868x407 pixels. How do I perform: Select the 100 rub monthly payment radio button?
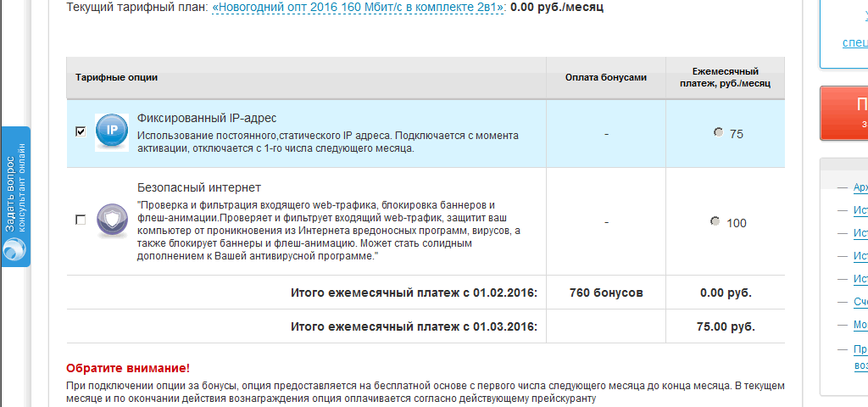click(x=715, y=221)
